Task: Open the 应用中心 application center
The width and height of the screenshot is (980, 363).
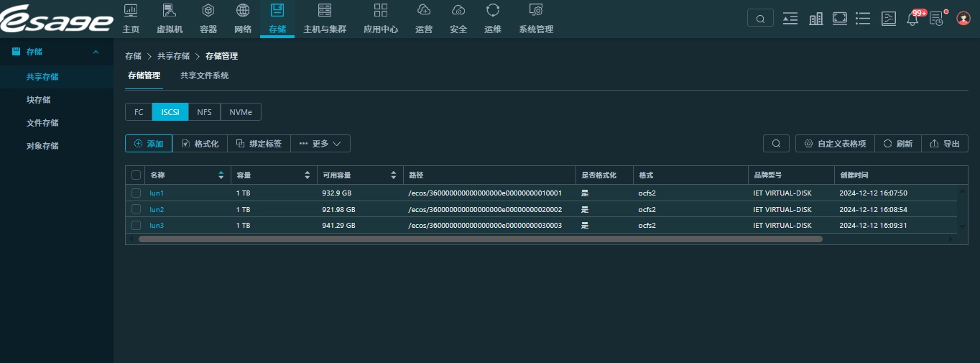Action: coord(381,19)
